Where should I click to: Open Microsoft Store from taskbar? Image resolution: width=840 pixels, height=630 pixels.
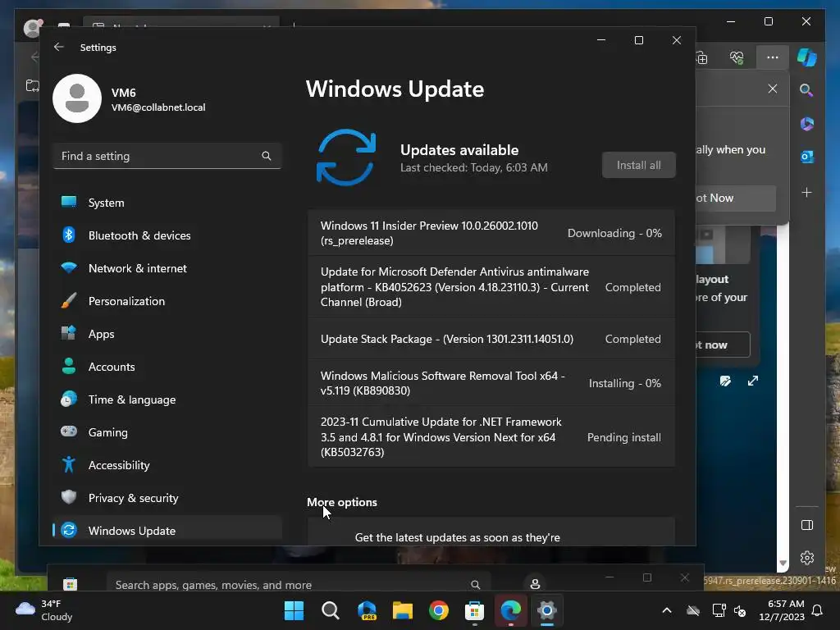pyautogui.click(x=475, y=610)
